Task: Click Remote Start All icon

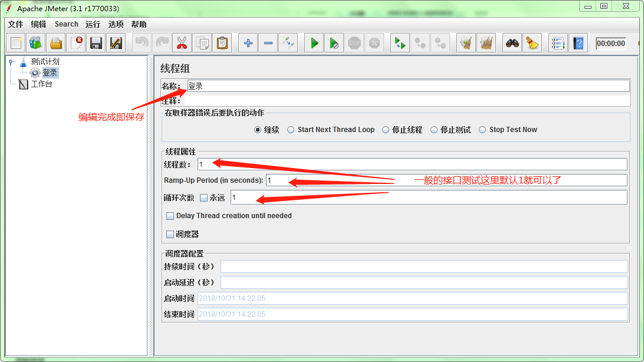Action: tap(400, 43)
